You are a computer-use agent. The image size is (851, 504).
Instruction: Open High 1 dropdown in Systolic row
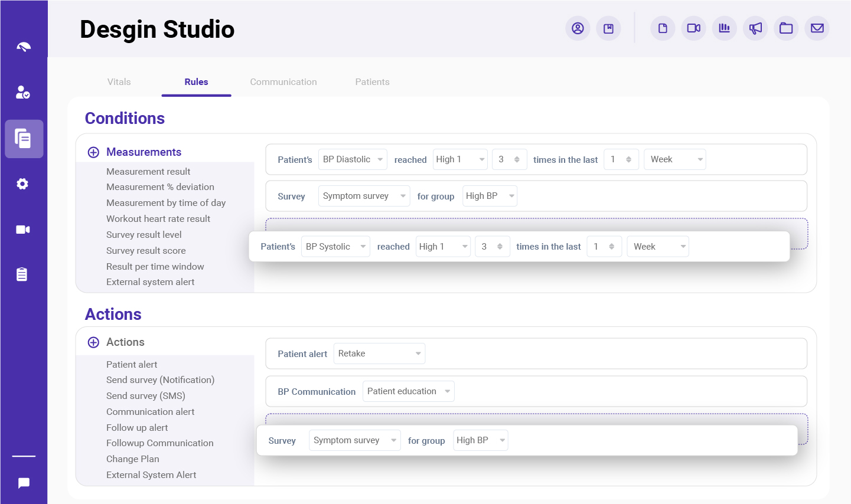point(443,247)
